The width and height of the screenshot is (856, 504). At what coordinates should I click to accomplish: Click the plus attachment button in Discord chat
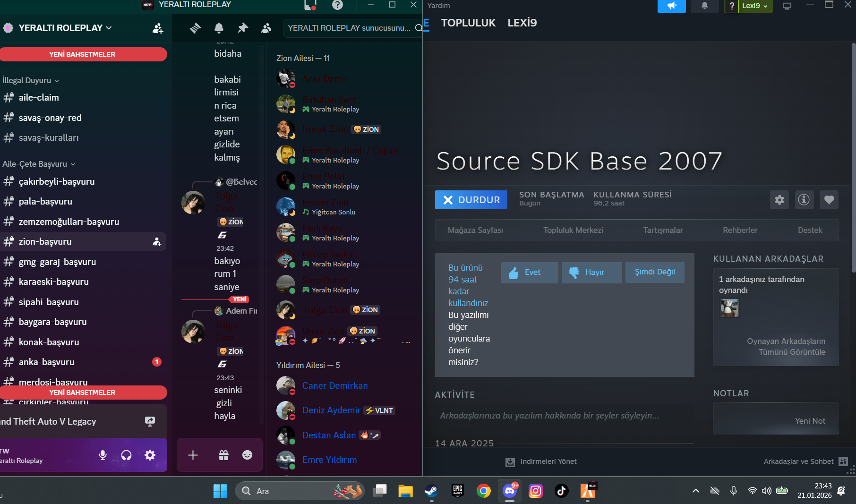click(193, 455)
